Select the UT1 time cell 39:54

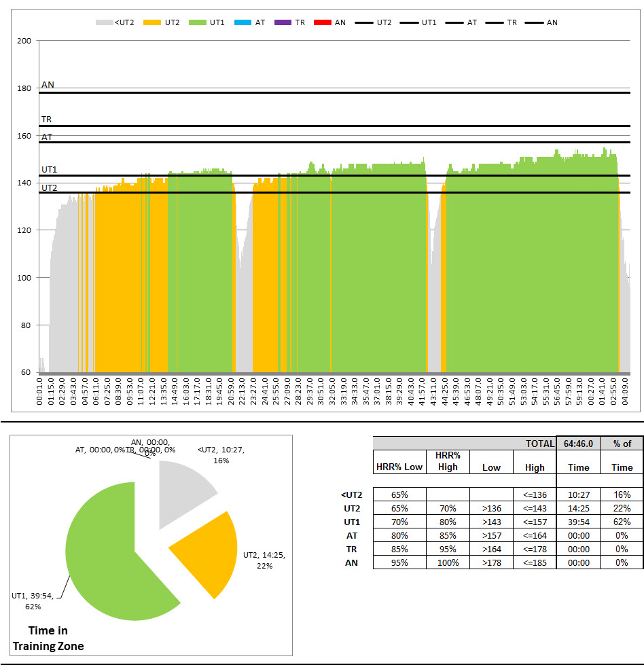click(x=578, y=522)
